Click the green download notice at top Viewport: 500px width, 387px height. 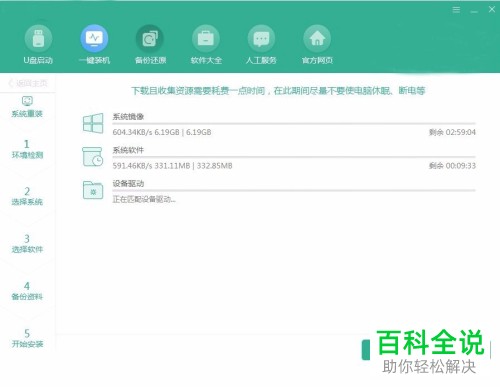[x=278, y=91]
